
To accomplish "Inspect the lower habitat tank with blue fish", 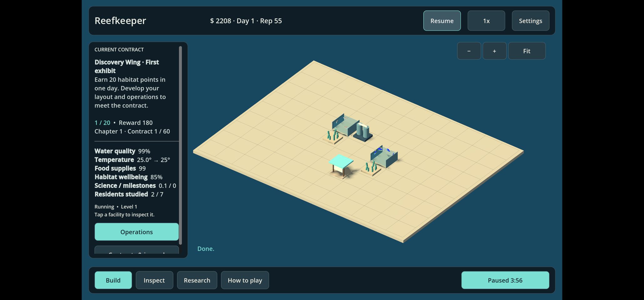I will point(384,157).
